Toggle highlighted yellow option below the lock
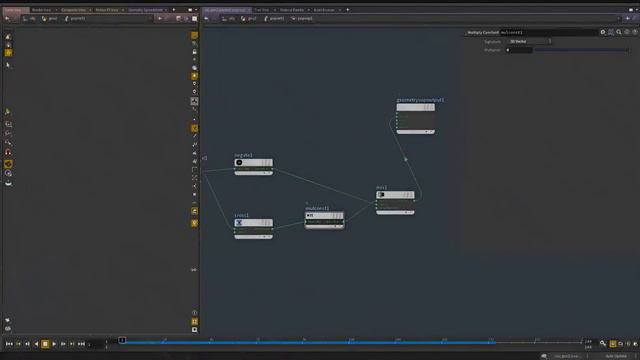This screenshot has height=360, width=640. click(x=195, y=76)
